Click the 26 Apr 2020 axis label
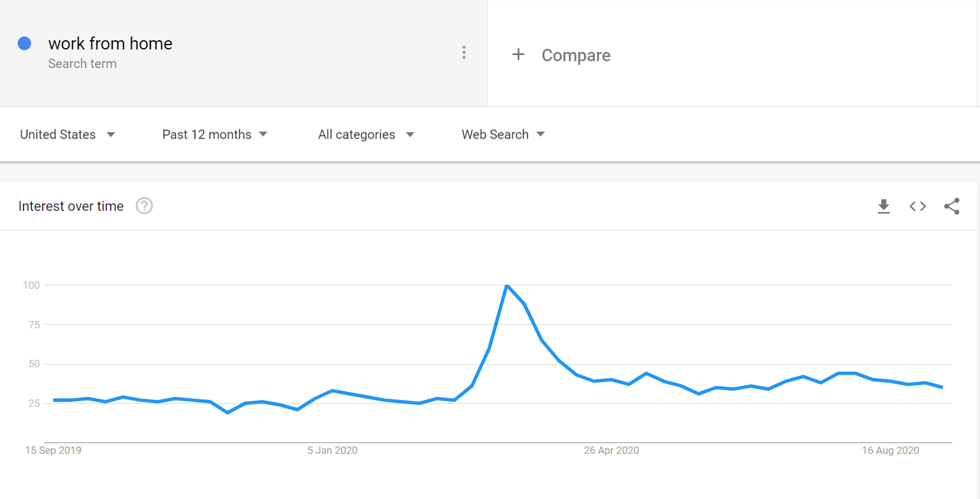Viewport: 980px width, 499px height. coord(611,450)
